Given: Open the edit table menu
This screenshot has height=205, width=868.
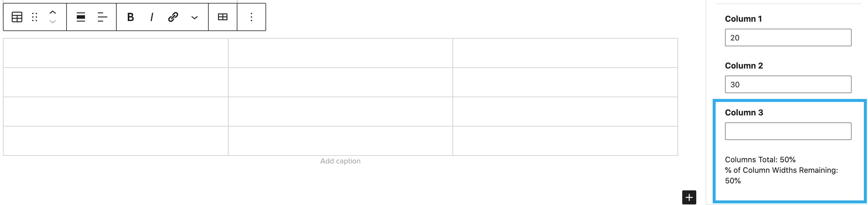Looking at the screenshot, I should pyautogui.click(x=223, y=17).
